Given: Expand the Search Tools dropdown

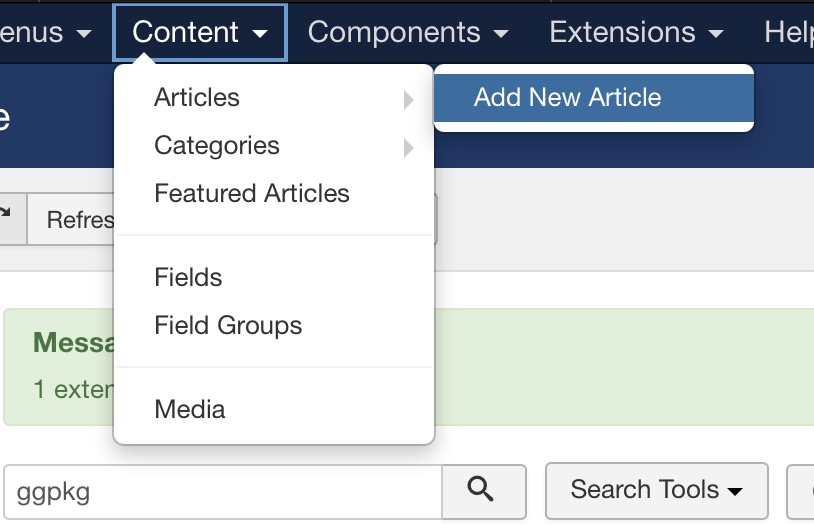Looking at the screenshot, I should (x=656, y=490).
